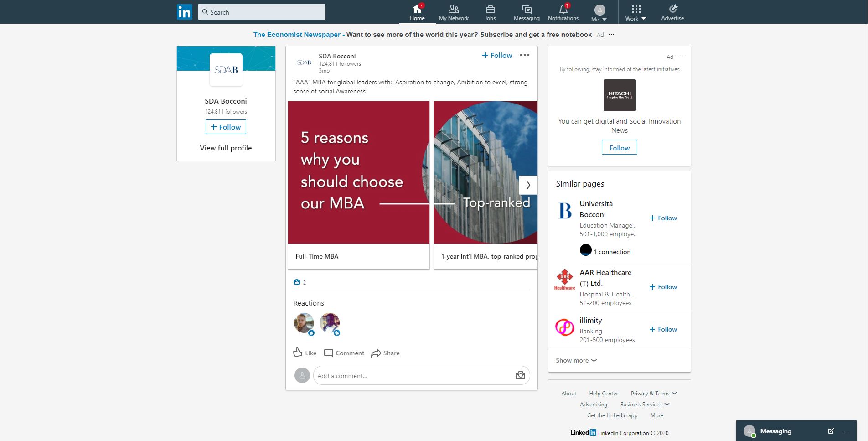Viewport: 868px width, 441px height.
Task: Open the '5 reasons' MBA carousel image
Action: (x=359, y=172)
